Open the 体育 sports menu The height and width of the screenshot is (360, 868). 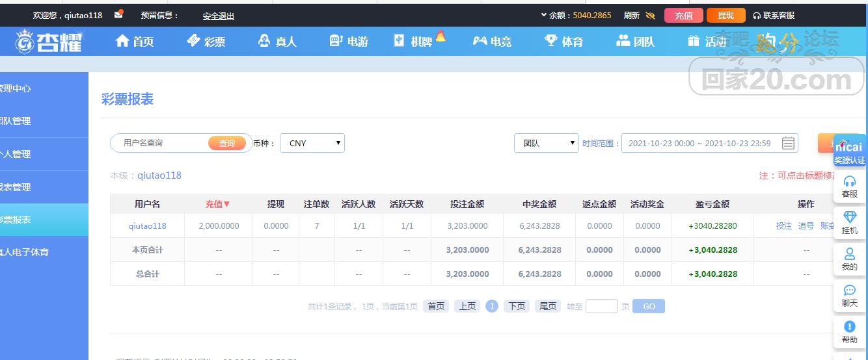pos(564,42)
